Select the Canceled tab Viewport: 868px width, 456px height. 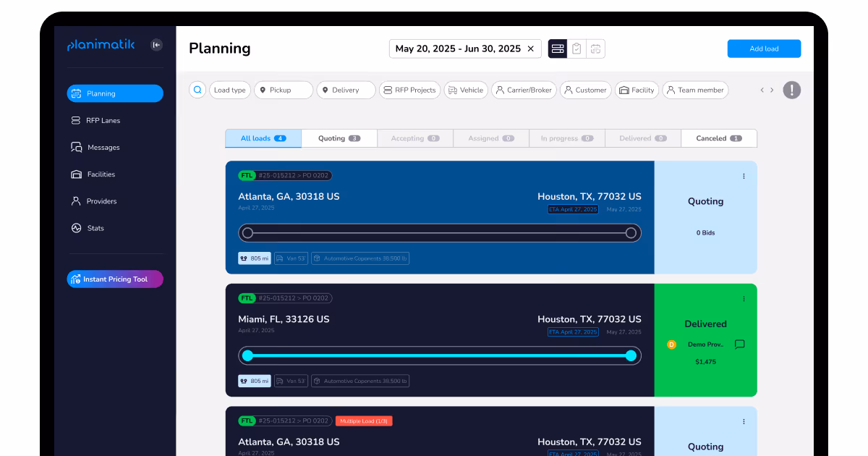pyautogui.click(x=719, y=138)
